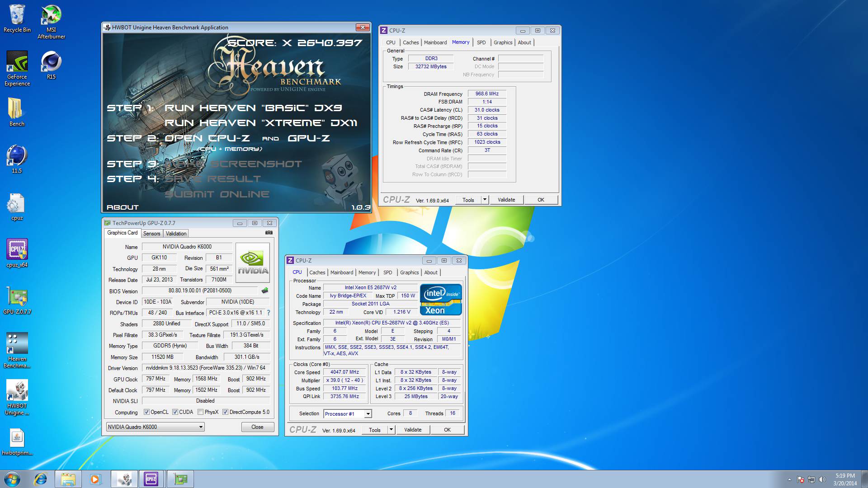Click the volume speaker tray icon

822,479
